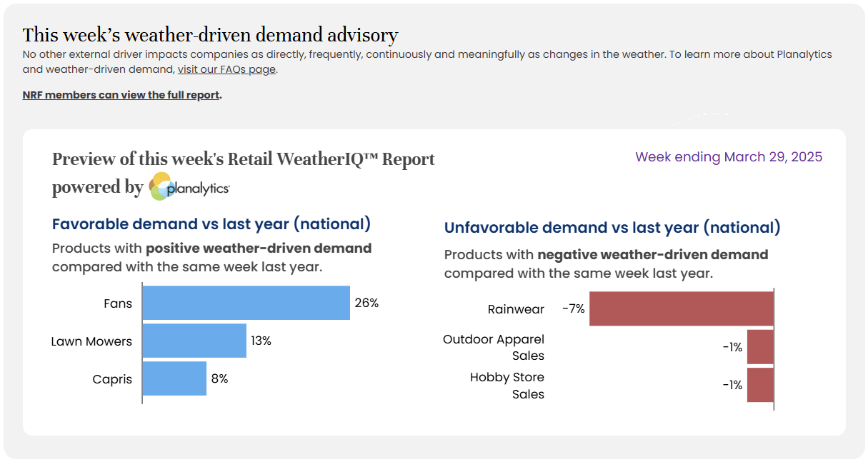Click the 'Fans' category label
Viewport: 868px width, 462px height.
click(118, 303)
